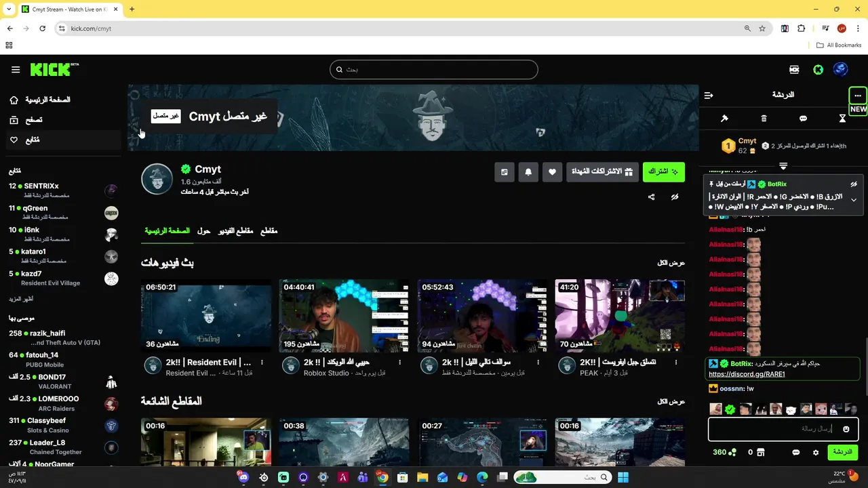The image size is (868, 488).
Task: View all popular clips عرض الكل
Action: click(671, 401)
